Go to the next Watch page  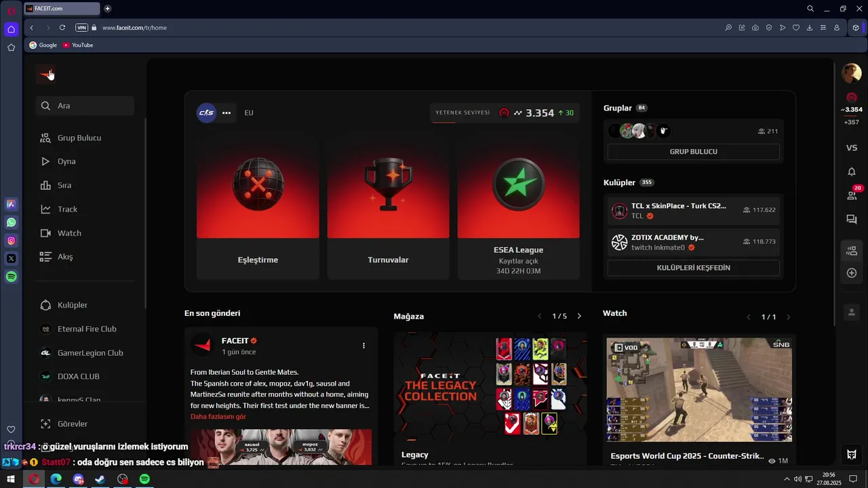[788, 317]
